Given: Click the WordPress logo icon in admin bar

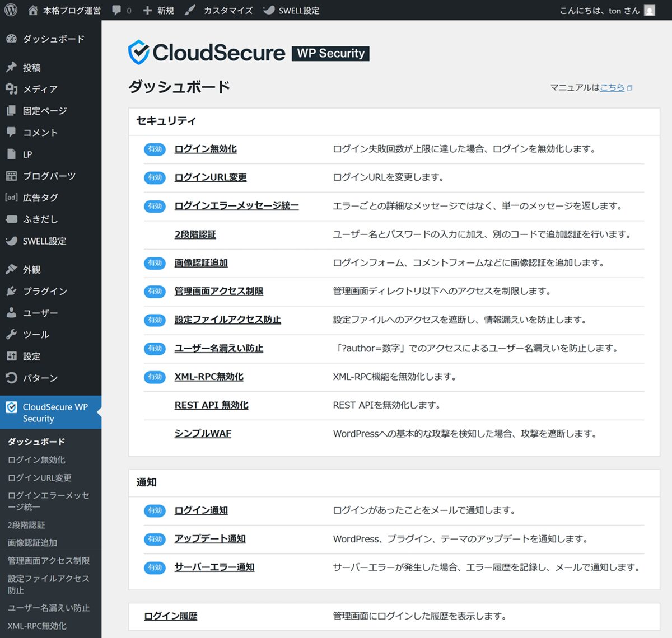Looking at the screenshot, I should pyautogui.click(x=11, y=10).
